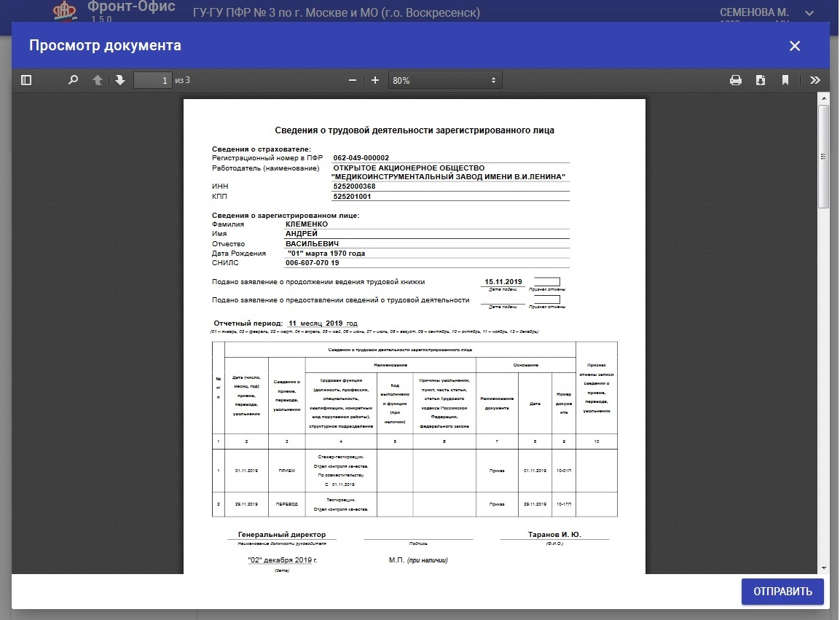Click the Отчетный период line

pos(285,323)
